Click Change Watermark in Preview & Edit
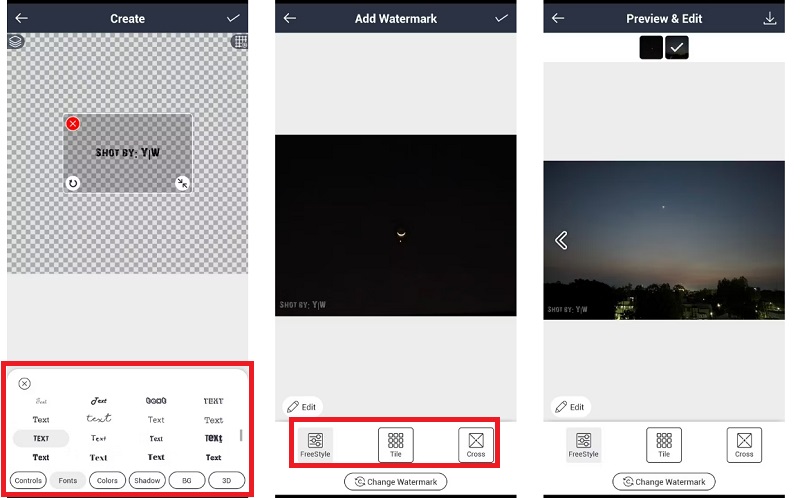 pos(664,482)
